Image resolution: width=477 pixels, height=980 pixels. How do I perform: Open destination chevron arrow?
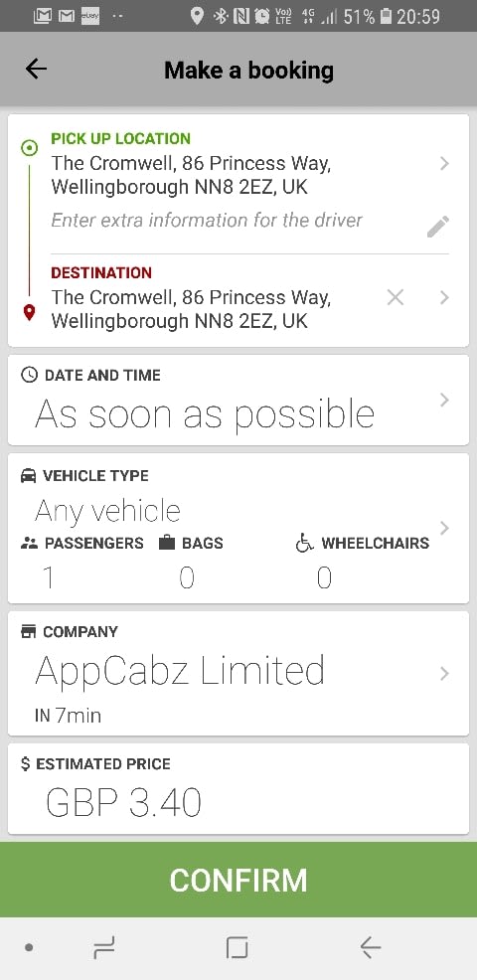444,297
